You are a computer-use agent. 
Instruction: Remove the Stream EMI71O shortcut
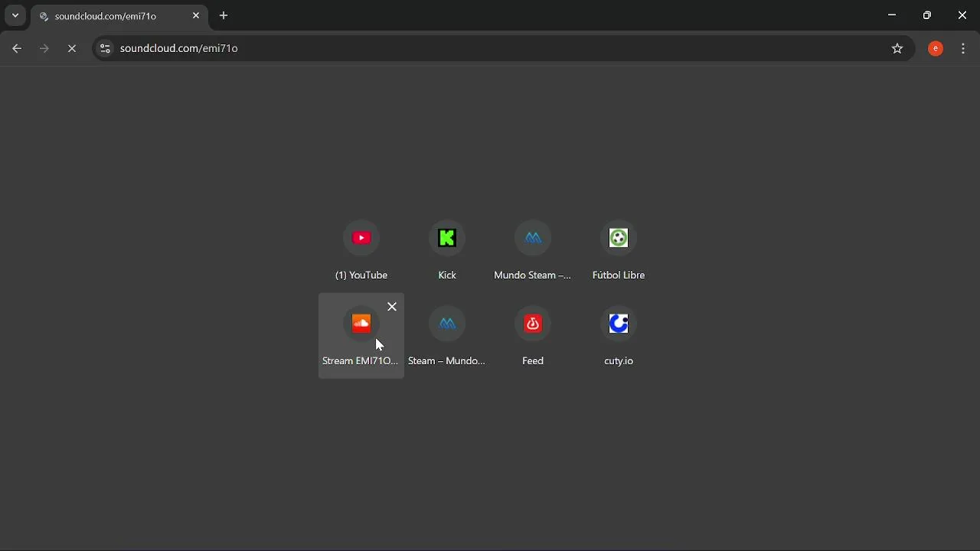pos(393,308)
